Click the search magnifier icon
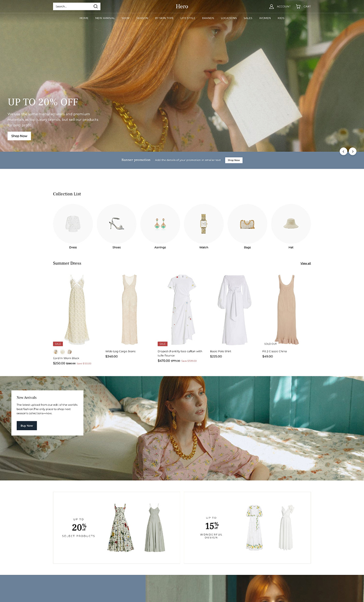 click(95, 7)
